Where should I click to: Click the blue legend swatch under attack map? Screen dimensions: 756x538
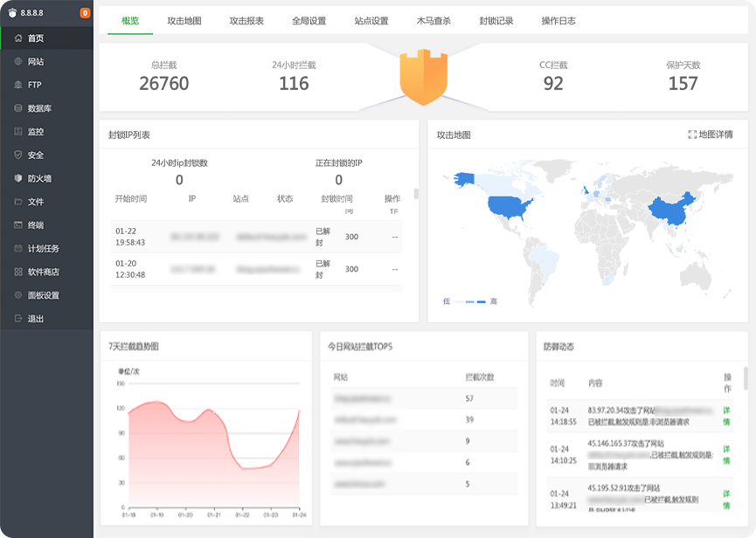coord(481,301)
